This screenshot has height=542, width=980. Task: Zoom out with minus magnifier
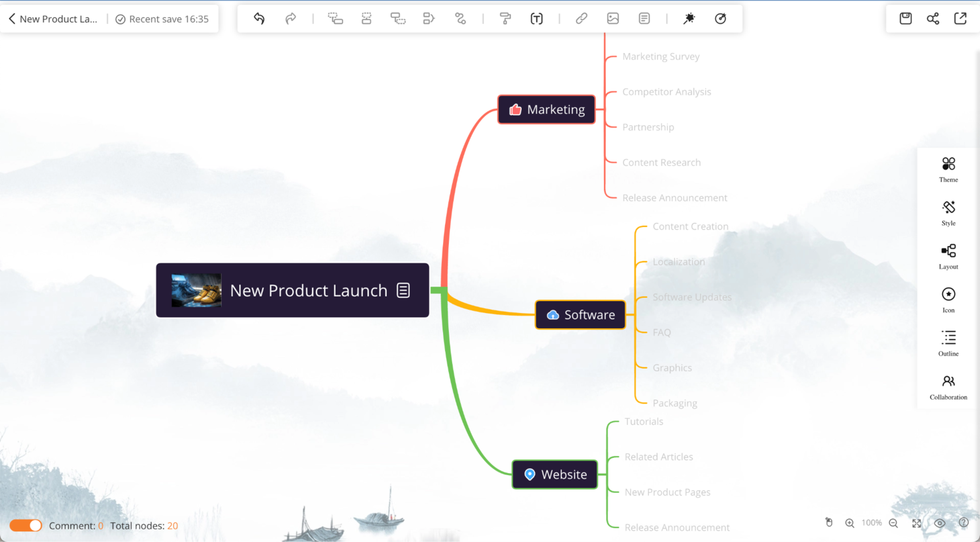tap(893, 523)
